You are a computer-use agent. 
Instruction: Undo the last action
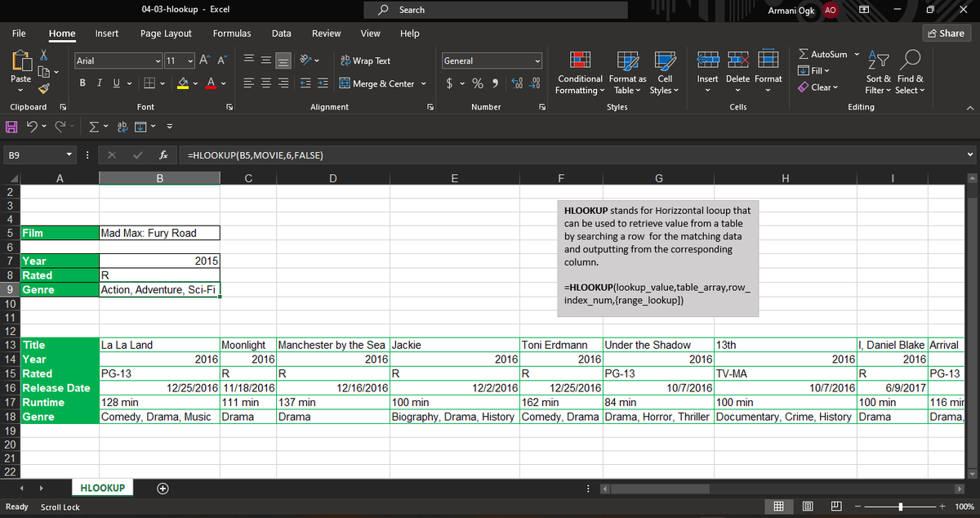coord(32,126)
